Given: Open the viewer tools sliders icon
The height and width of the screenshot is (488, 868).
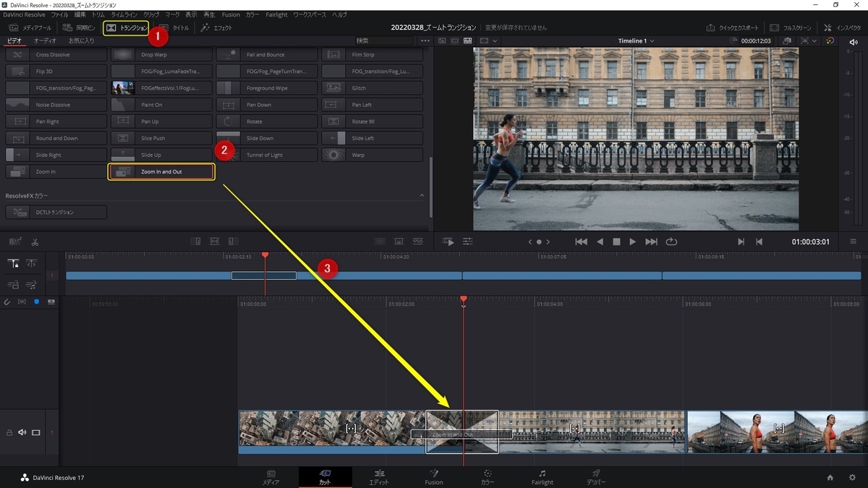Looking at the screenshot, I should 468,241.
